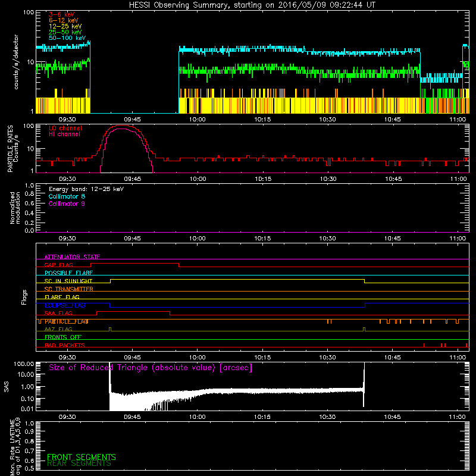Click the ATTENUATOR STATE flag label

coord(72,257)
